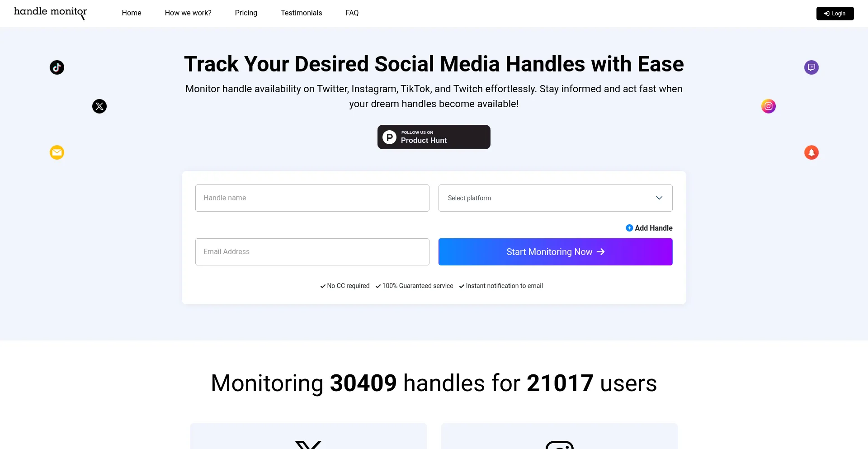Click the Email Address input field
The image size is (868, 449).
click(312, 251)
